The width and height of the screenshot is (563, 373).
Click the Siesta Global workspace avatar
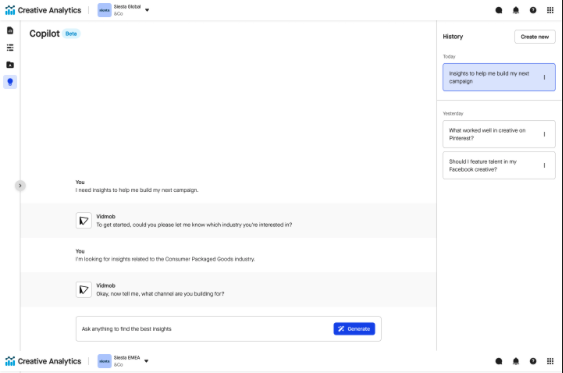pyautogui.click(x=104, y=10)
